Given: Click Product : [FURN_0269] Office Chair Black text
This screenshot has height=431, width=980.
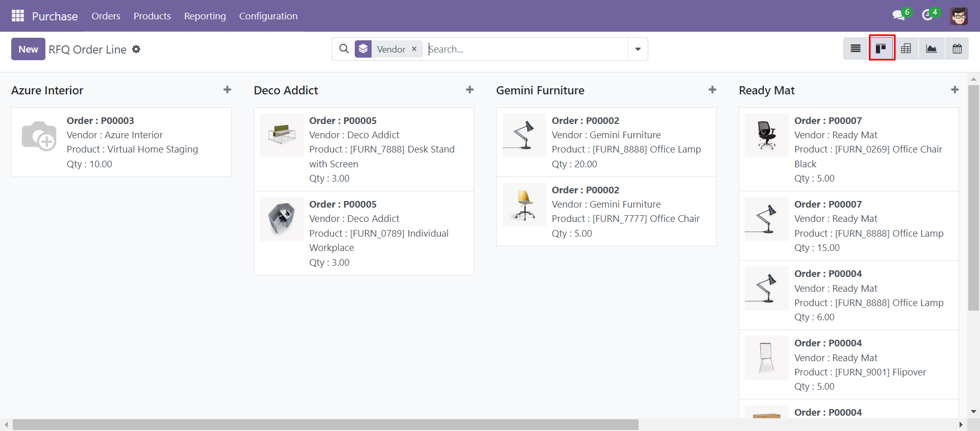Looking at the screenshot, I should click(x=868, y=156).
